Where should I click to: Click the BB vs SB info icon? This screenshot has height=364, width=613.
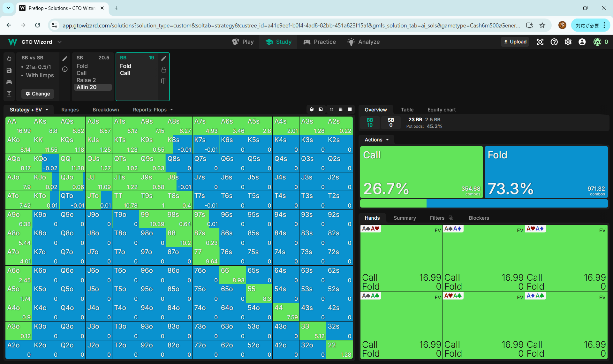(x=65, y=69)
